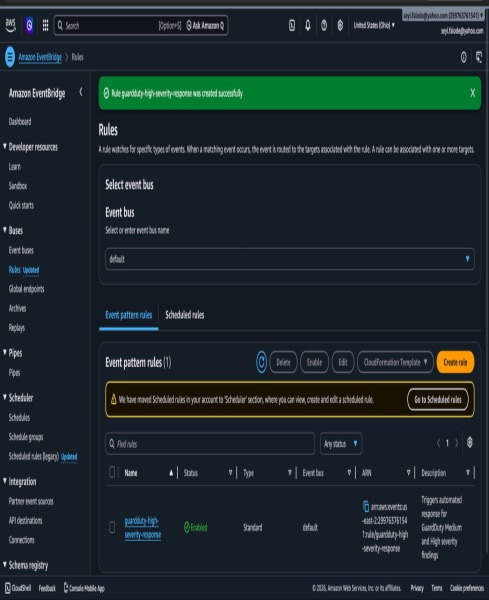Collapse the Amazon EventBridge sidebar arrow

point(81,92)
